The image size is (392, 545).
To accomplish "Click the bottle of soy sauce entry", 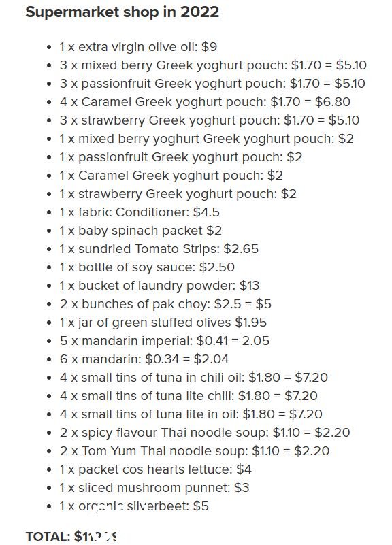I will (147, 267).
